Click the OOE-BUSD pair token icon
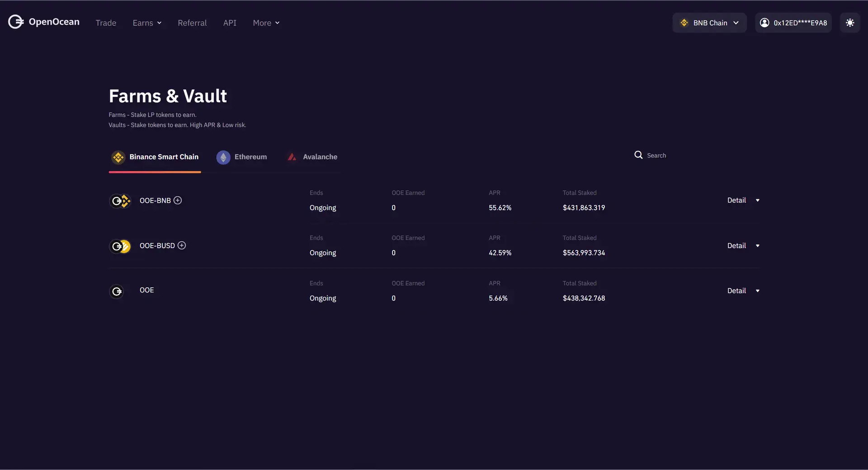Screen dimensions: 868x470 coord(120,246)
